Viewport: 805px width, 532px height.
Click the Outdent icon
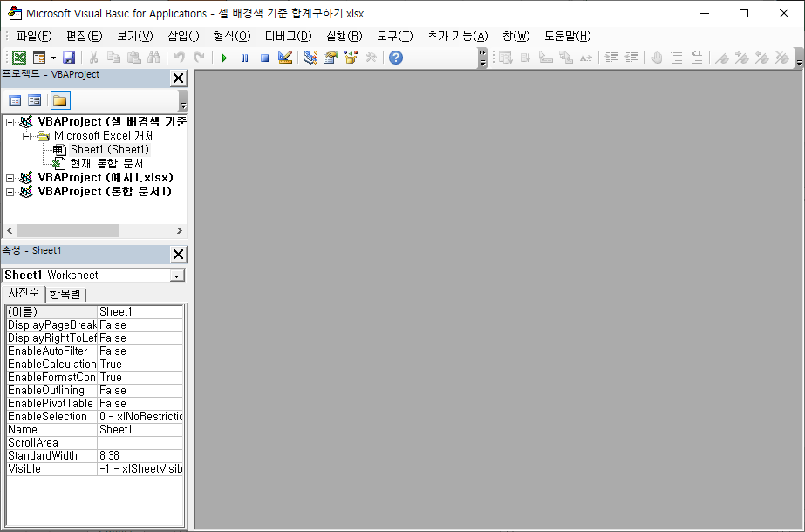(631, 58)
